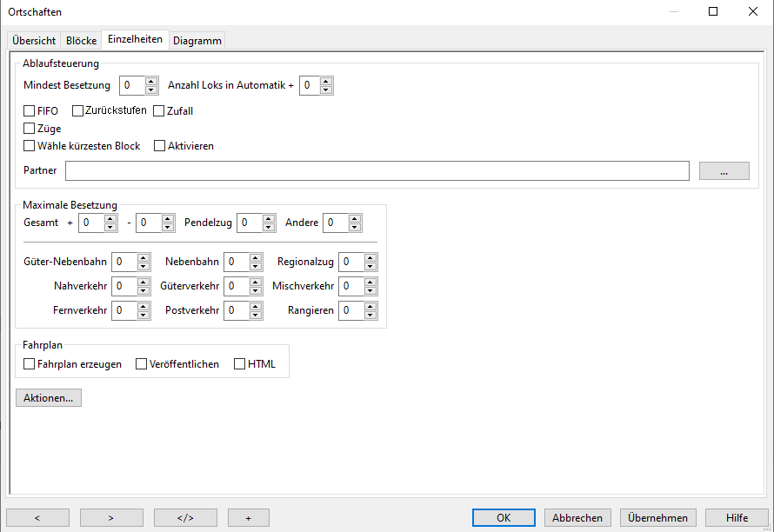This screenshot has height=532, width=774.
Task: Switch to the Übersicht tab
Action: click(34, 41)
